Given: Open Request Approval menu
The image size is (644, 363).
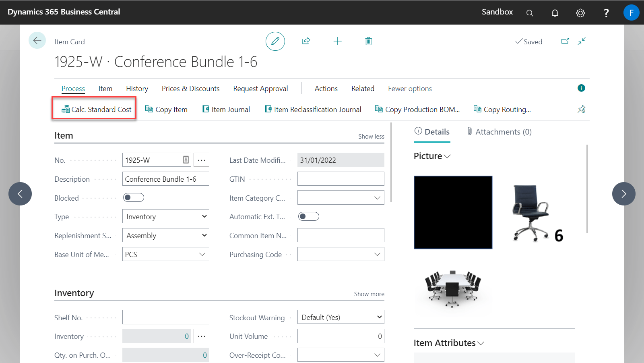Looking at the screenshot, I should coord(261,89).
